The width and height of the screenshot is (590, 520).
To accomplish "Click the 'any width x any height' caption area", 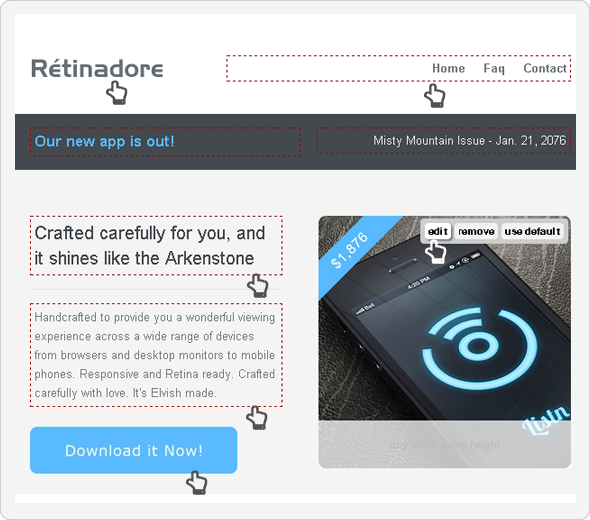I will click(444, 444).
